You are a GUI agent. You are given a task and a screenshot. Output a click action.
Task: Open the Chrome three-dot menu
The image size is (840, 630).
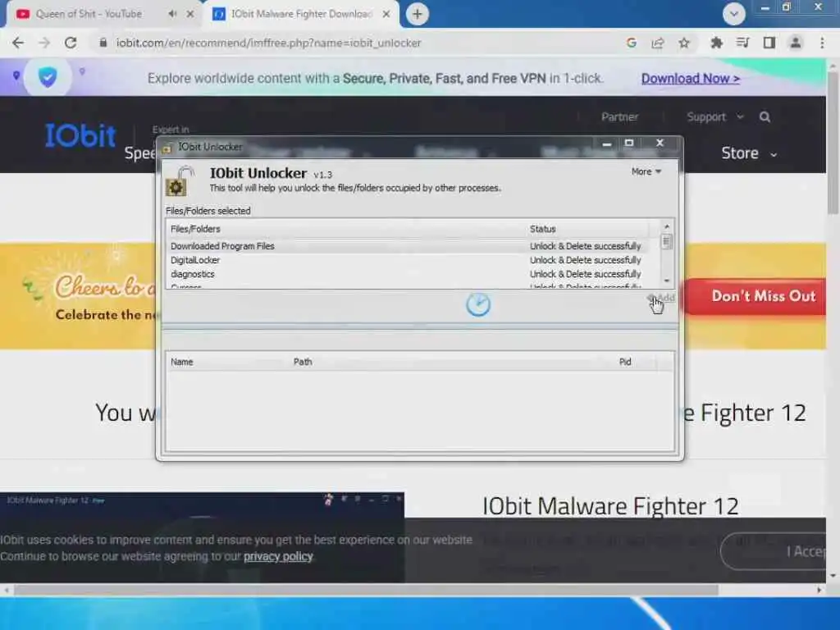822,43
